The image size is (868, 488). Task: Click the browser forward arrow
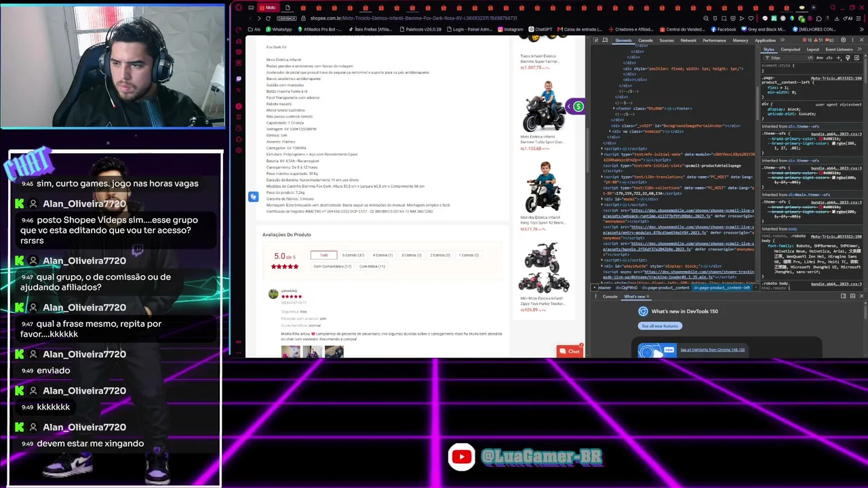258,18
